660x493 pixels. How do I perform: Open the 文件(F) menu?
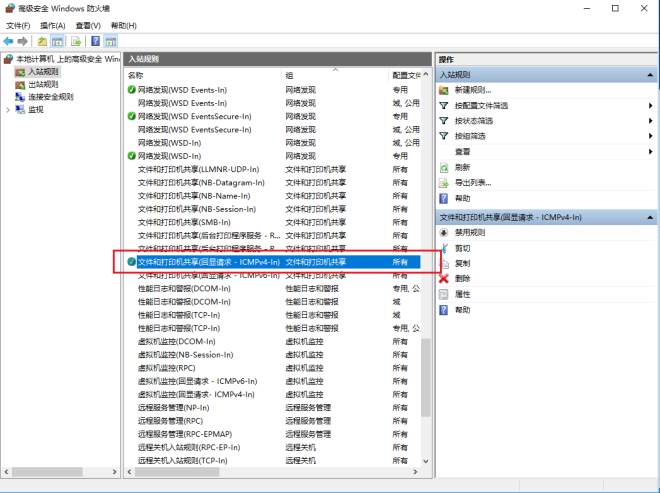point(18,26)
